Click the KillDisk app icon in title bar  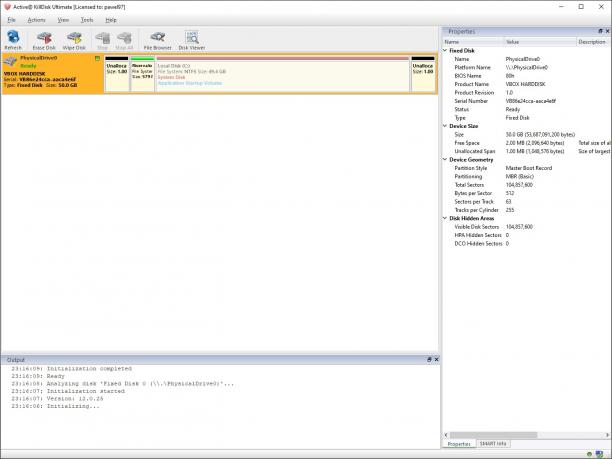[x=7, y=7]
